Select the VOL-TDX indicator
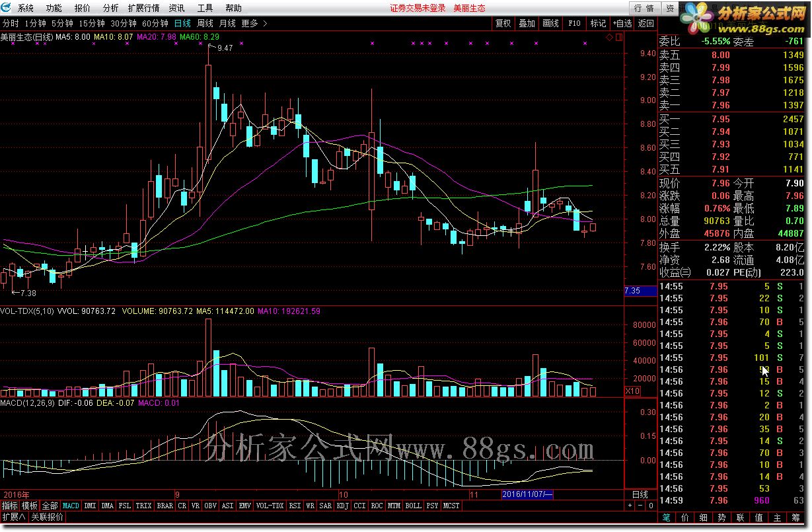The height and width of the screenshot is (532, 812). pyautogui.click(x=270, y=506)
